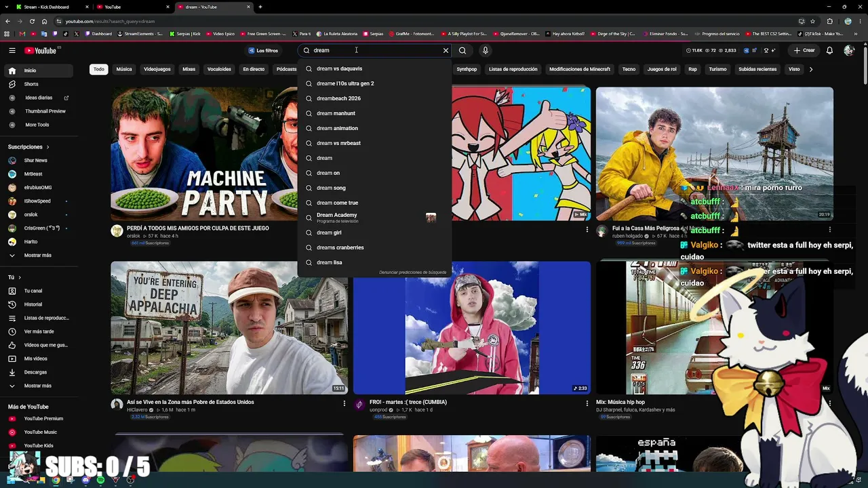Select the Mixes filter chip
Image resolution: width=868 pixels, height=488 pixels.
point(189,69)
